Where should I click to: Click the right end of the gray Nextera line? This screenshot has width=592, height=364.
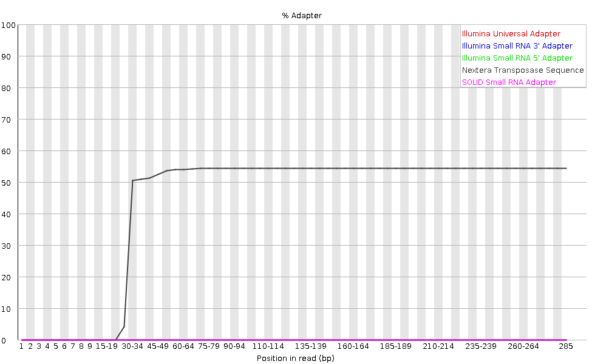566,168
